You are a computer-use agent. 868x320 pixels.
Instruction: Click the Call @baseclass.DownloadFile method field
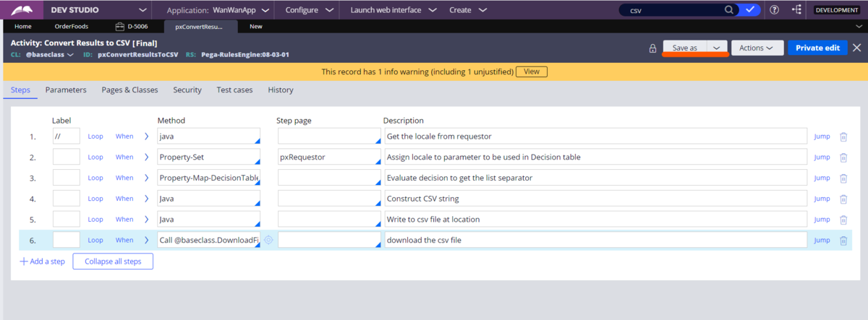click(x=208, y=240)
